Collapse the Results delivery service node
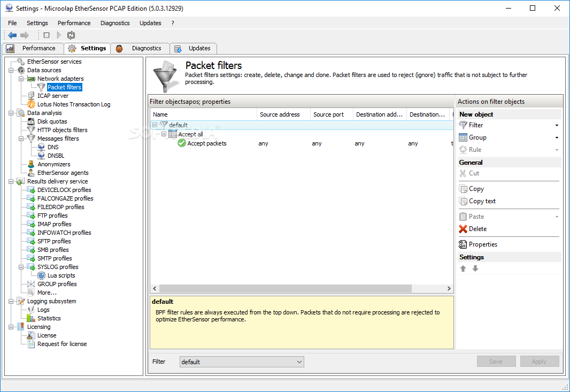The width and height of the screenshot is (570, 392). [11, 181]
